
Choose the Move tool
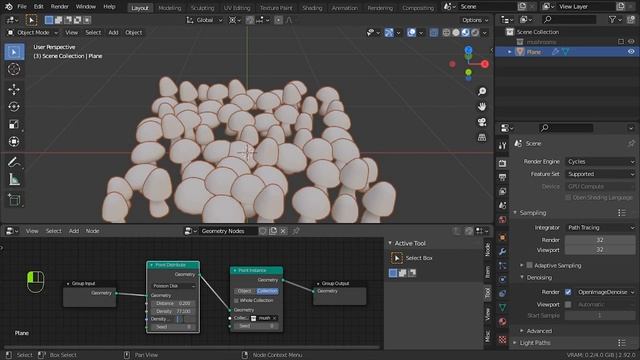coord(14,89)
